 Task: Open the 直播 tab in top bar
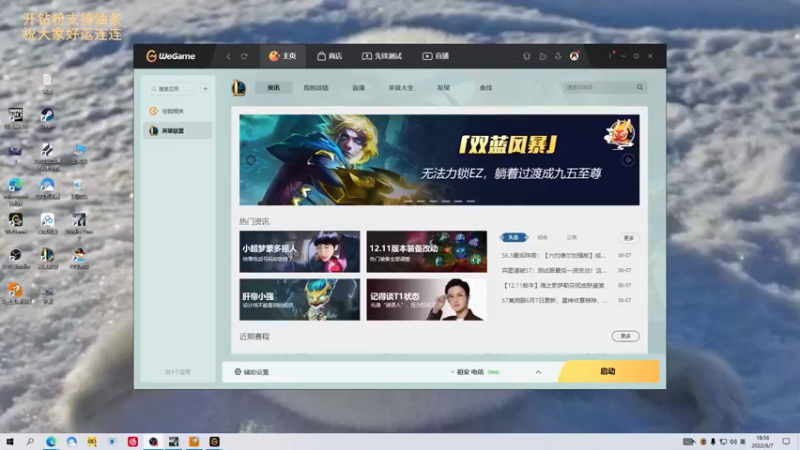436,56
